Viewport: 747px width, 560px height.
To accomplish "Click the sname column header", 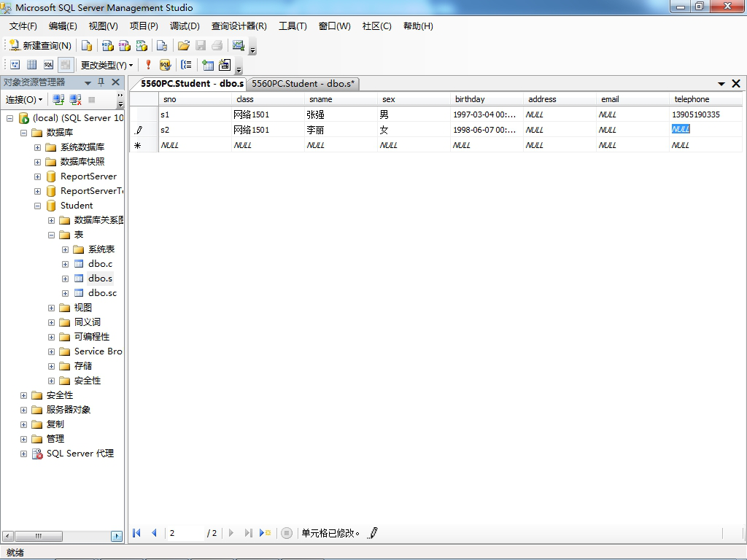I will [x=341, y=99].
